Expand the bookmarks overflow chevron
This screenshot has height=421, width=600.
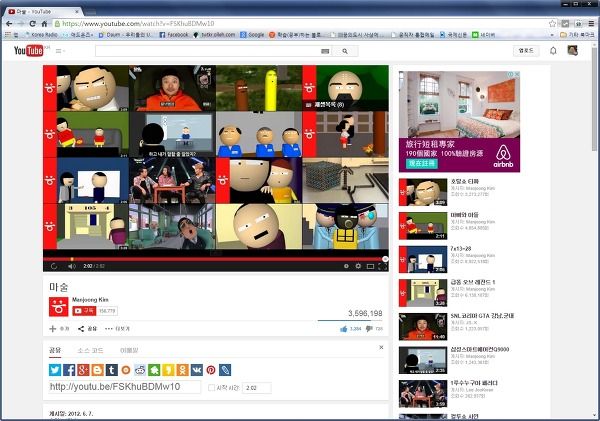[x=552, y=35]
